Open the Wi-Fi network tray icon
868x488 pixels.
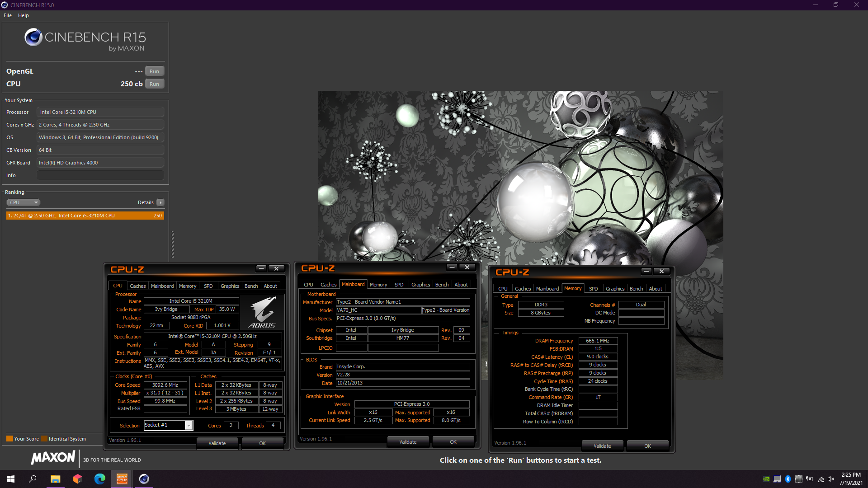(x=821, y=479)
